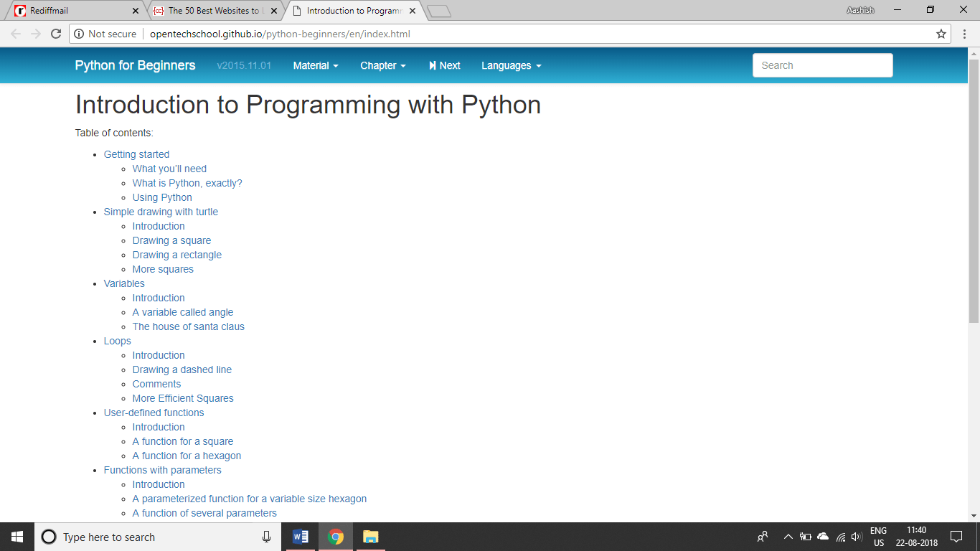Open the volume control in the system tray
Image resolution: width=980 pixels, height=551 pixels.
pyautogui.click(x=857, y=536)
